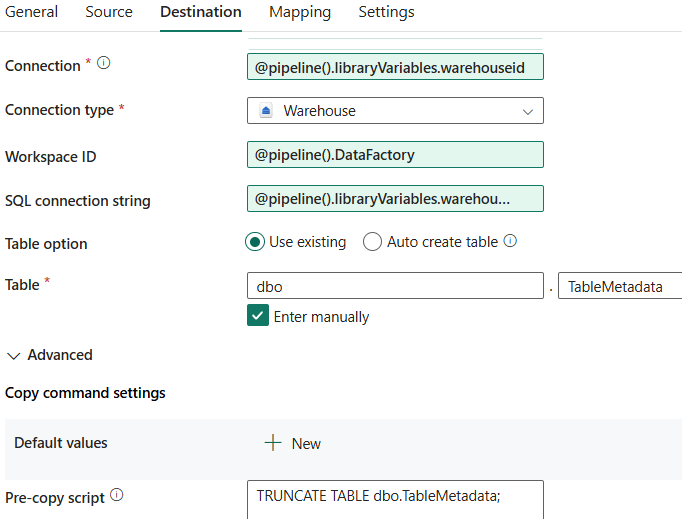Click the Pre-copy script info icon
682x519 pixels.
click(117, 495)
